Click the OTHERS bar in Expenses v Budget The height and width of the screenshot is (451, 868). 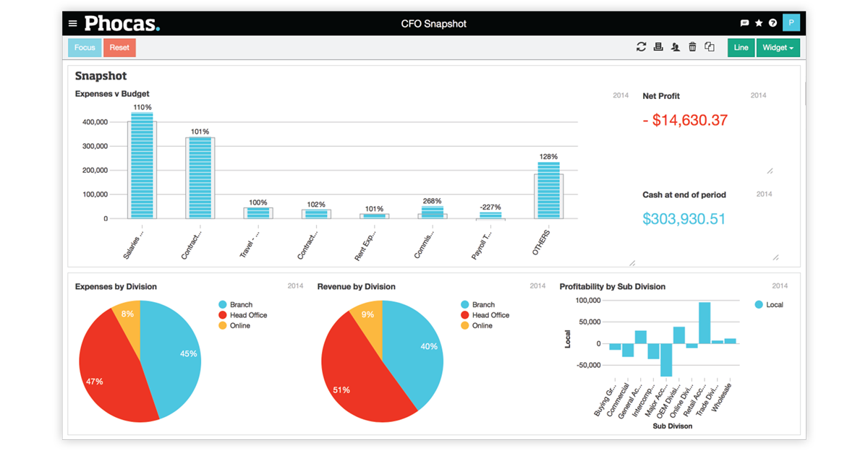click(548, 192)
